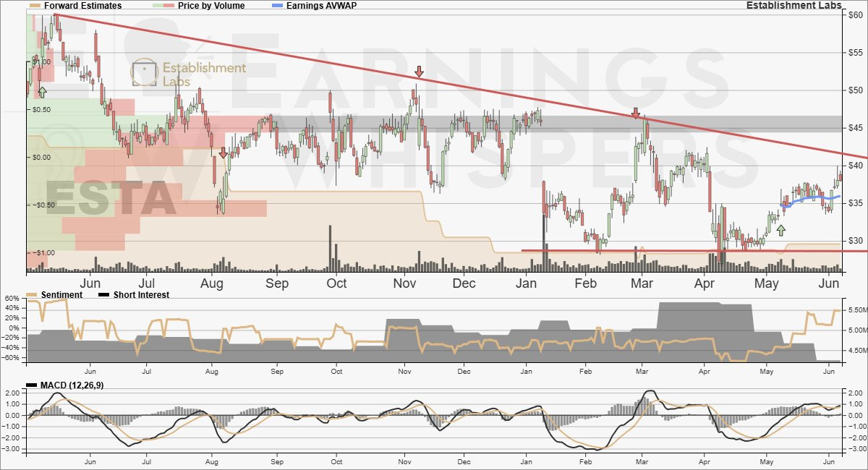Click the green up arrow below $1.00
Viewport: 868px width, 470px height.
point(42,91)
